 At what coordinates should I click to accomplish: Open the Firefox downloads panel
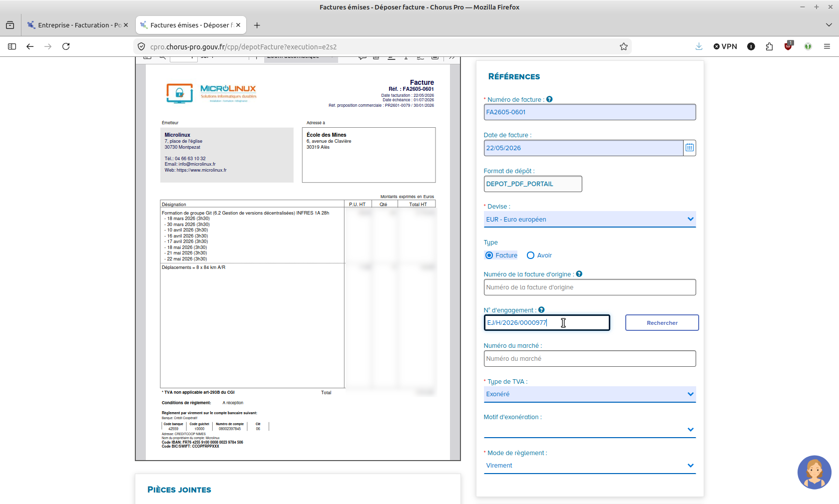699,46
